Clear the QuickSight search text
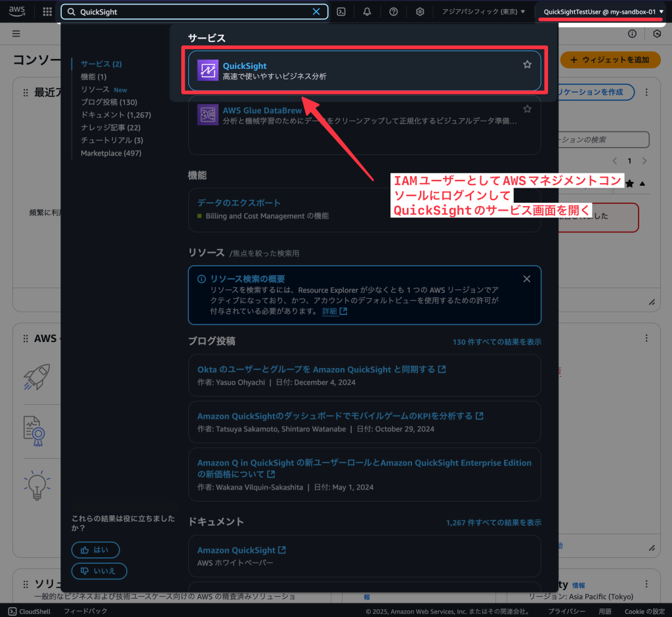The height and width of the screenshot is (617, 672). 316,12
